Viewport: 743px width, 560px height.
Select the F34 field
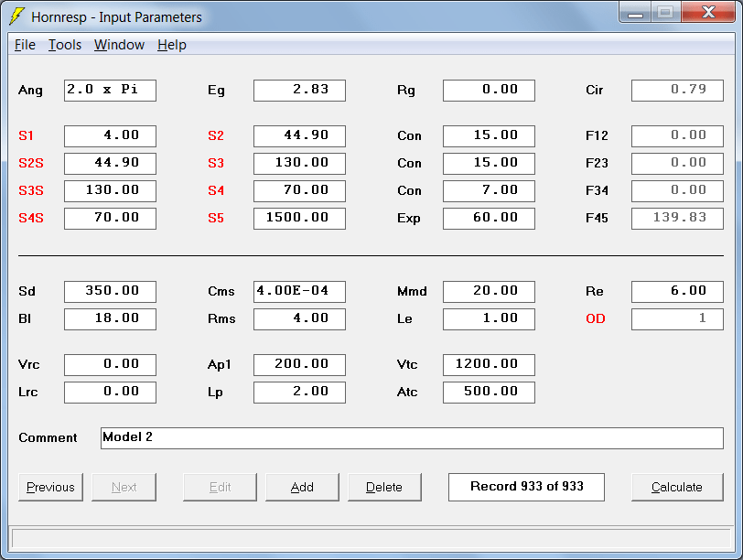[x=678, y=191]
